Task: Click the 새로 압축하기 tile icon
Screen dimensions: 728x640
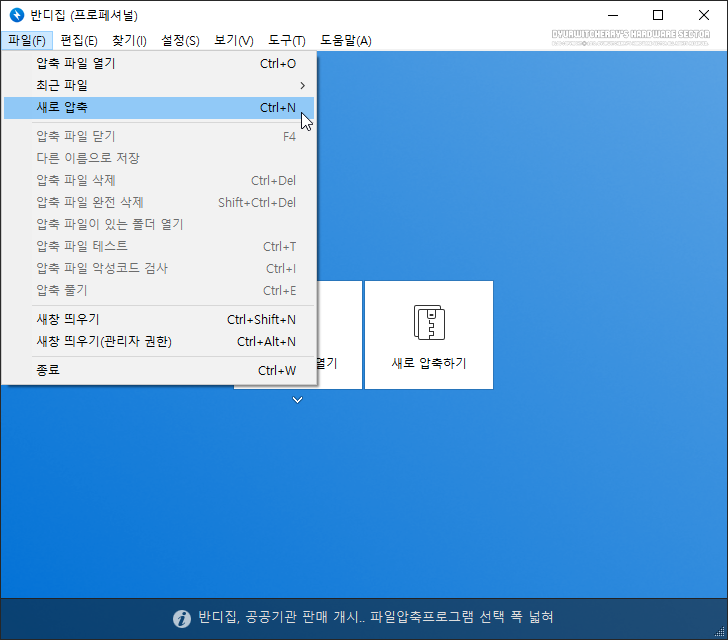Action: tap(429, 322)
